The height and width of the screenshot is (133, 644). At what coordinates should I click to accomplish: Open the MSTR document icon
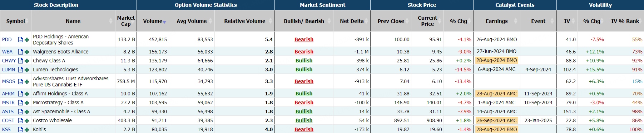(20, 103)
